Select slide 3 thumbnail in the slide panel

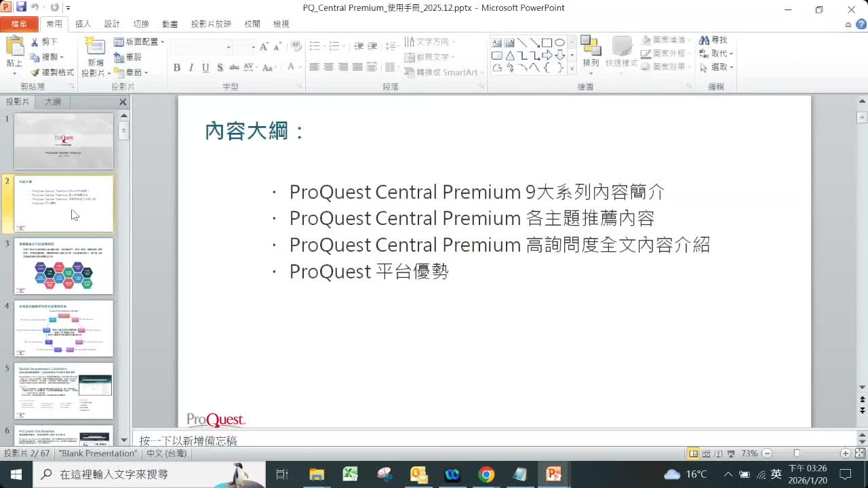[64, 266]
